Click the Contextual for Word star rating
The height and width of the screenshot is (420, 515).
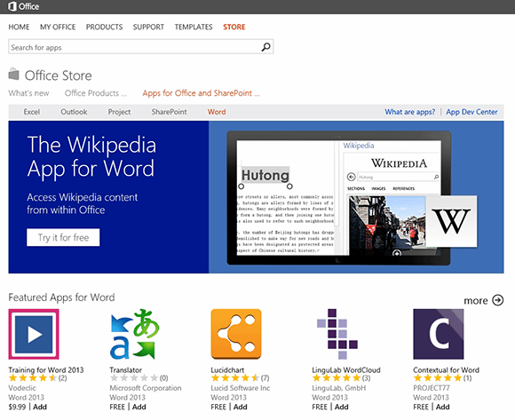click(x=438, y=378)
